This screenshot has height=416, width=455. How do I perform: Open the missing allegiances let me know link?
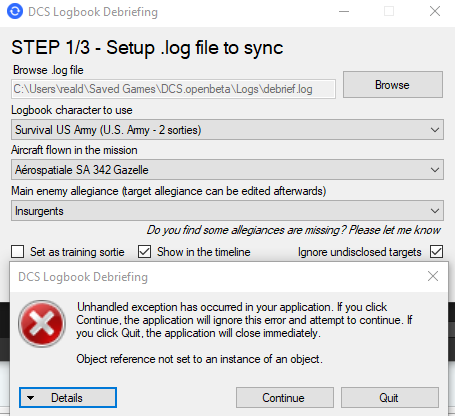click(x=294, y=230)
